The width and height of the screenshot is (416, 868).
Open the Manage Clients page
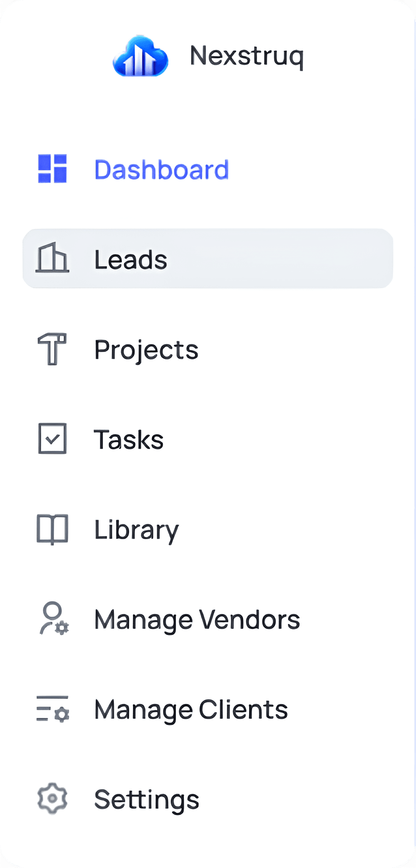191,709
